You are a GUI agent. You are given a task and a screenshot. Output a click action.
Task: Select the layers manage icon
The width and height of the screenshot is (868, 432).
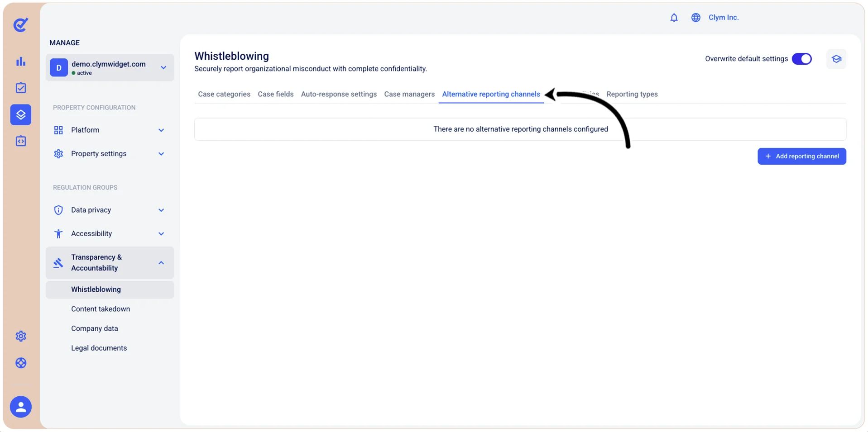pos(21,114)
